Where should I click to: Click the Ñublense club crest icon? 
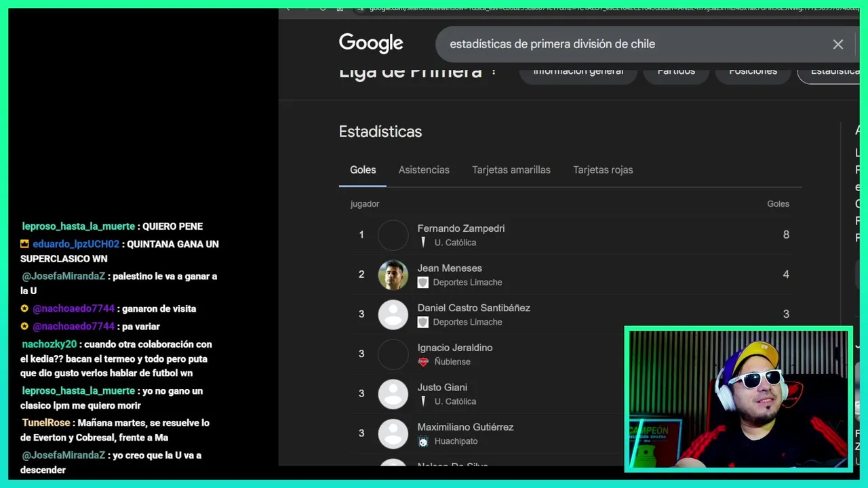pyautogui.click(x=423, y=362)
